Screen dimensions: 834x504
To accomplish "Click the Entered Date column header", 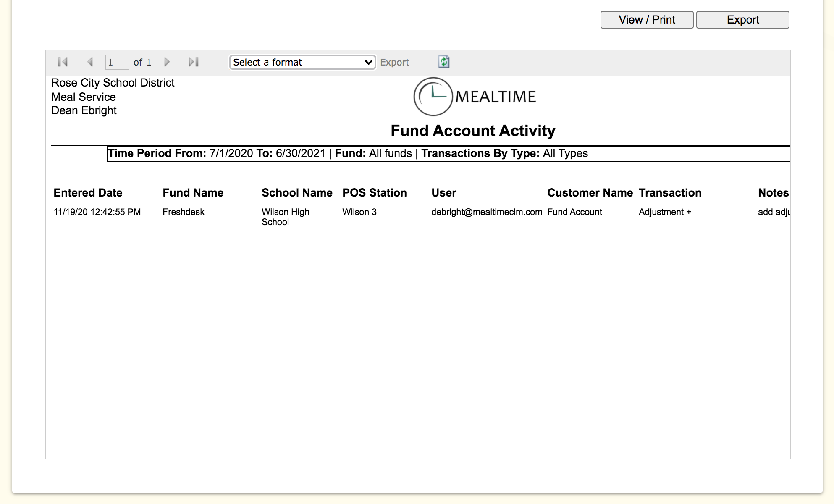I will click(x=88, y=193).
